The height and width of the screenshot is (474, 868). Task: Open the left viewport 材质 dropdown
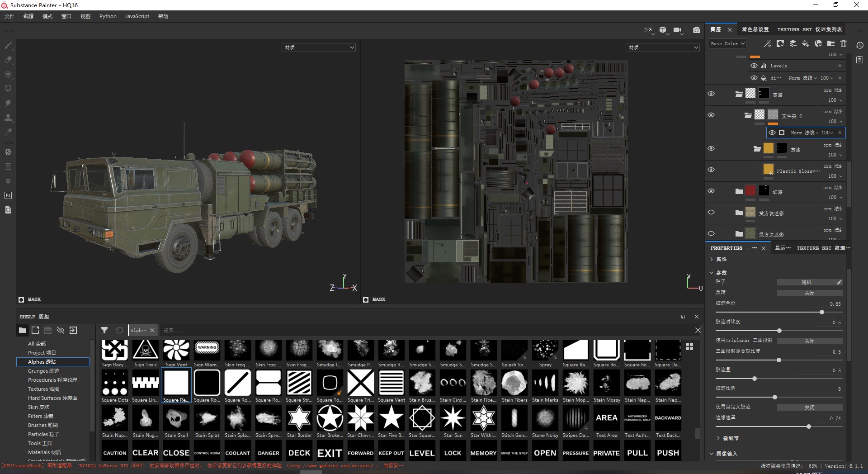[x=319, y=47]
